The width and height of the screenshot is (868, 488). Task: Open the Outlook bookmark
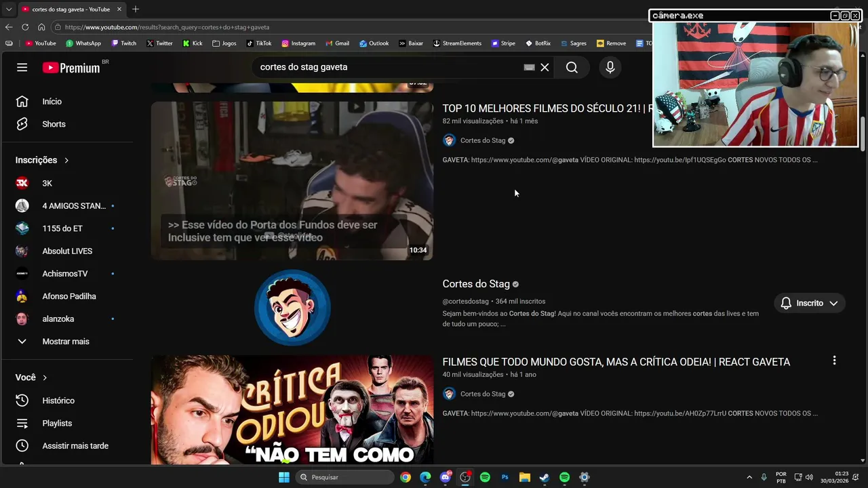tap(374, 43)
